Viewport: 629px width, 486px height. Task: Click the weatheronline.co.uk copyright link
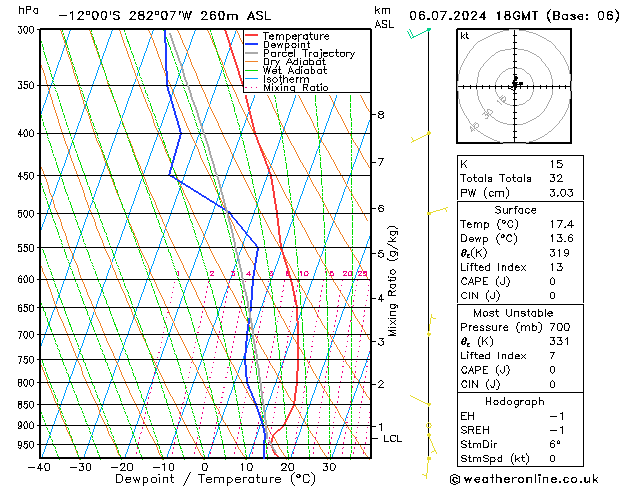pyautogui.click(x=524, y=479)
